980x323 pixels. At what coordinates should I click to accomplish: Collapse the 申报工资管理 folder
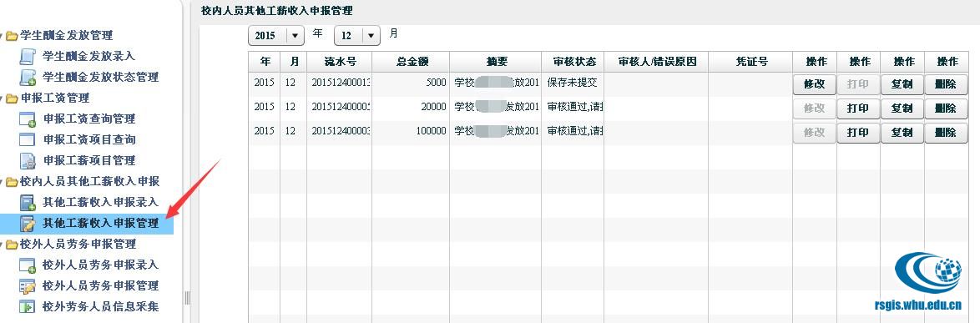pyautogui.click(x=2, y=98)
